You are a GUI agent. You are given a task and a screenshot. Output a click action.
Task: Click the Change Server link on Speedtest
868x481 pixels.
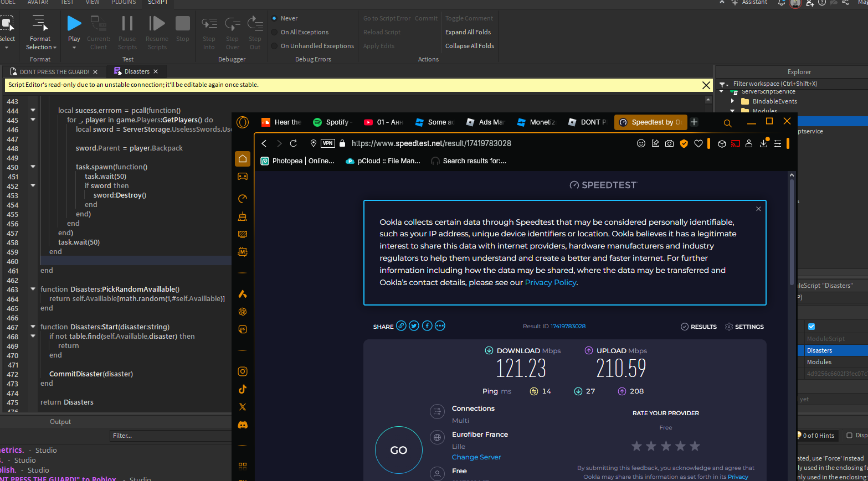[476, 457]
